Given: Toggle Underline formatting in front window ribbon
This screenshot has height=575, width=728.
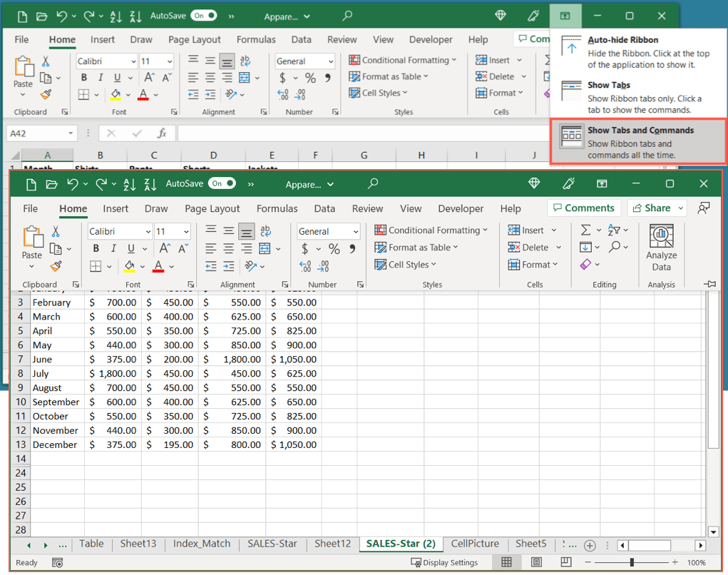Looking at the screenshot, I should click(x=130, y=249).
